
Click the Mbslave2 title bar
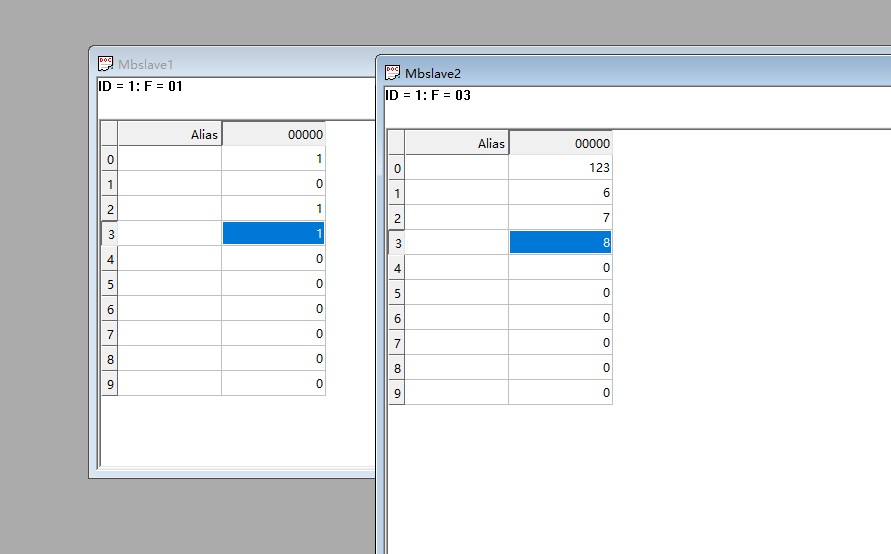pyautogui.click(x=635, y=73)
